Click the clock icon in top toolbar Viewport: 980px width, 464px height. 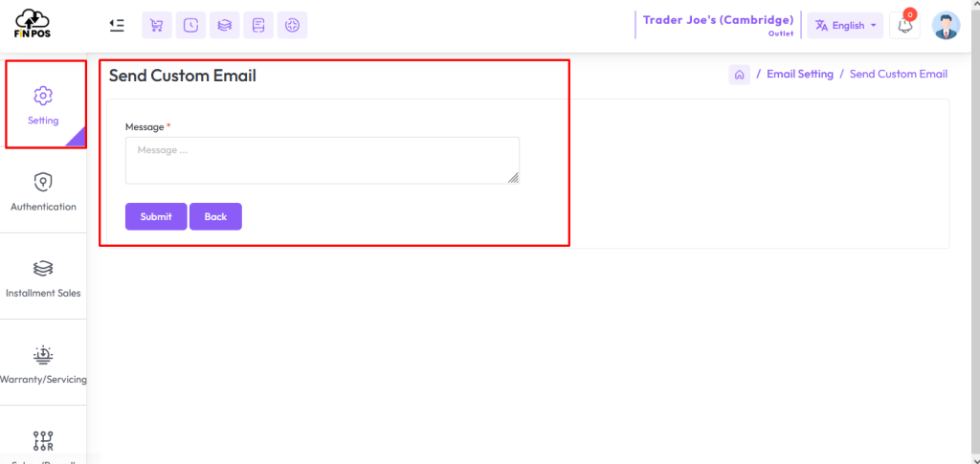coord(190,26)
